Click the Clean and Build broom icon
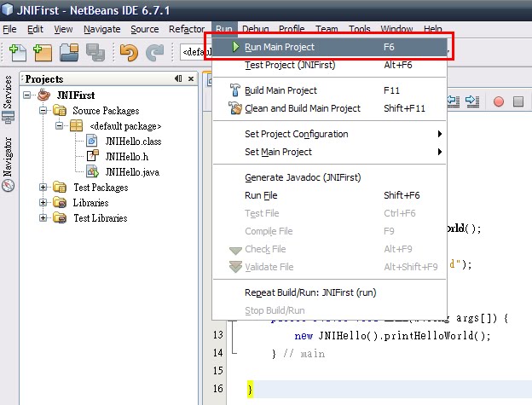This screenshot has width=532, height=405. pos(234,108)
